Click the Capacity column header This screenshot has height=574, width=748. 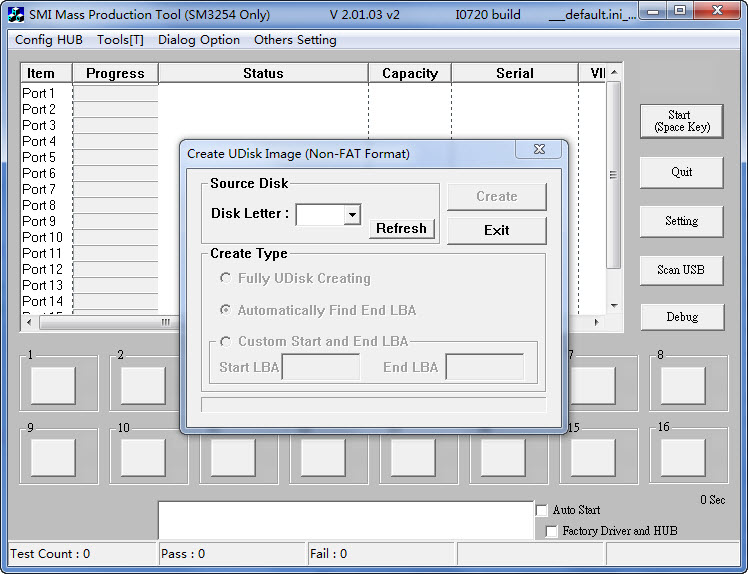[410, 73]
